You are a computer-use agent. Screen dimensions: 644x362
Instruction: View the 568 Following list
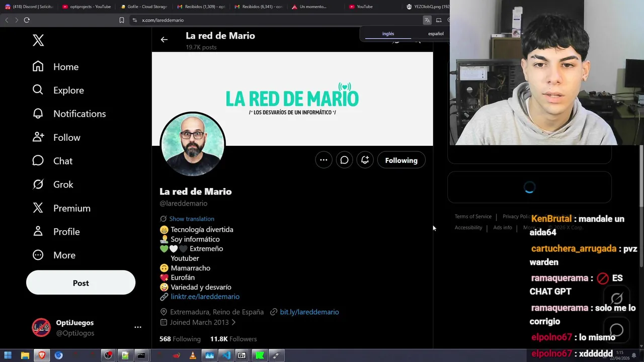click(180, 339)
